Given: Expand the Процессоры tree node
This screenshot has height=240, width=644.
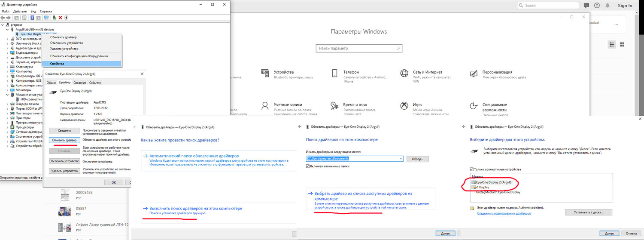Looking at the screenshot, I should point(7,127).
